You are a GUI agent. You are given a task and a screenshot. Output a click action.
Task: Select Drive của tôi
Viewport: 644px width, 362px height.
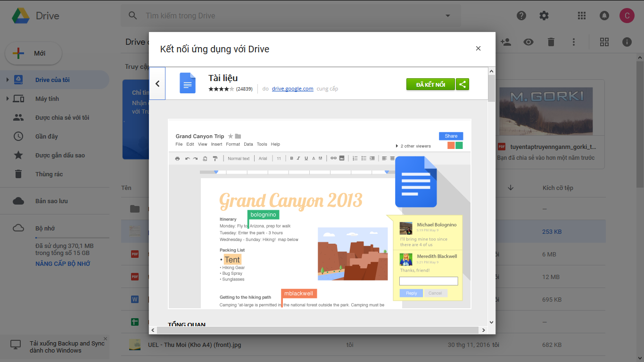click(x=55, y=80)
